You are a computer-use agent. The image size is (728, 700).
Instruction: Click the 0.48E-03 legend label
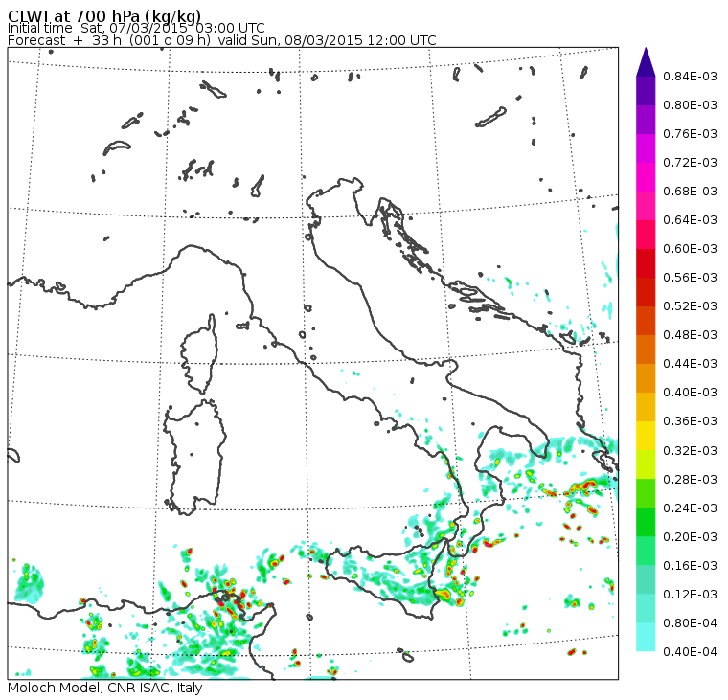tap(690, 335)
